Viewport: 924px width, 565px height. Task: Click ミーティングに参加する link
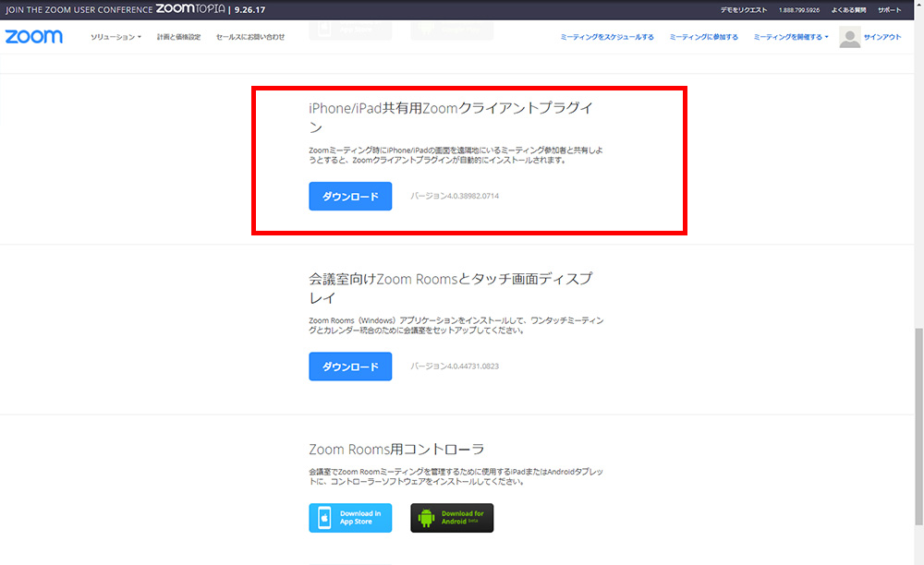click(703, 37)
